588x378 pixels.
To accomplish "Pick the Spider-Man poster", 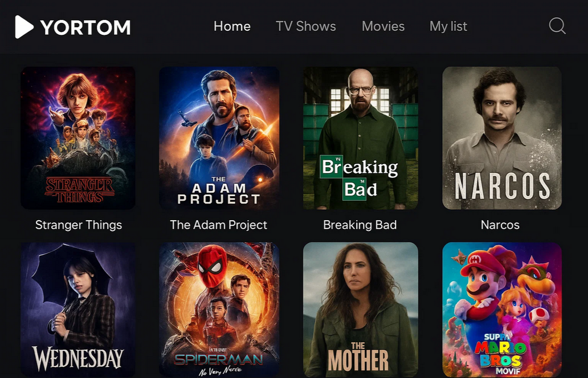I will (219, 310).
